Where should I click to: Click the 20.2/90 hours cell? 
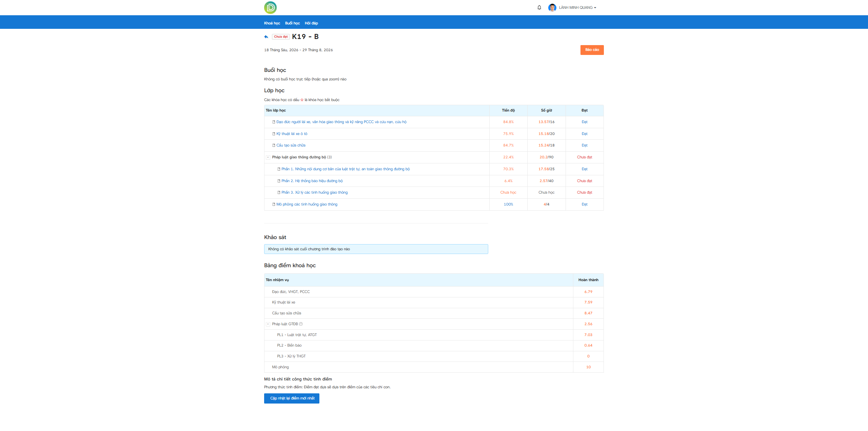pyautogui.click(x=546, y=157)
